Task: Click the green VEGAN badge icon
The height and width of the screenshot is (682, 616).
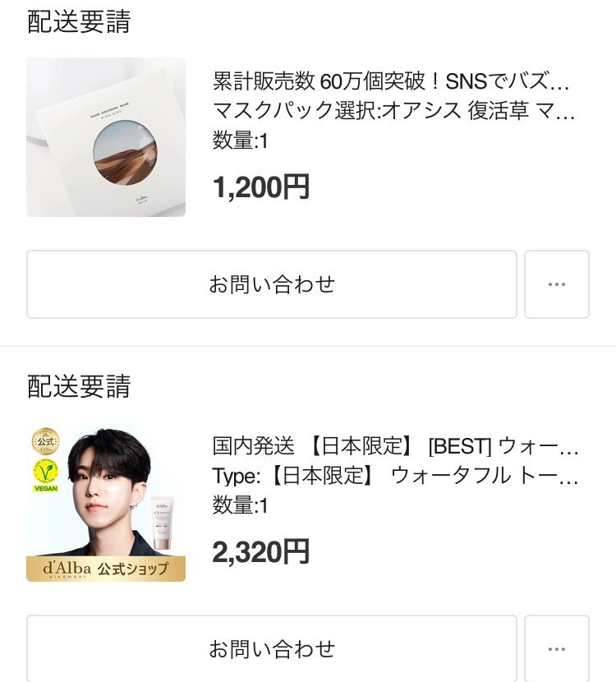Action: tap(45, 474)
